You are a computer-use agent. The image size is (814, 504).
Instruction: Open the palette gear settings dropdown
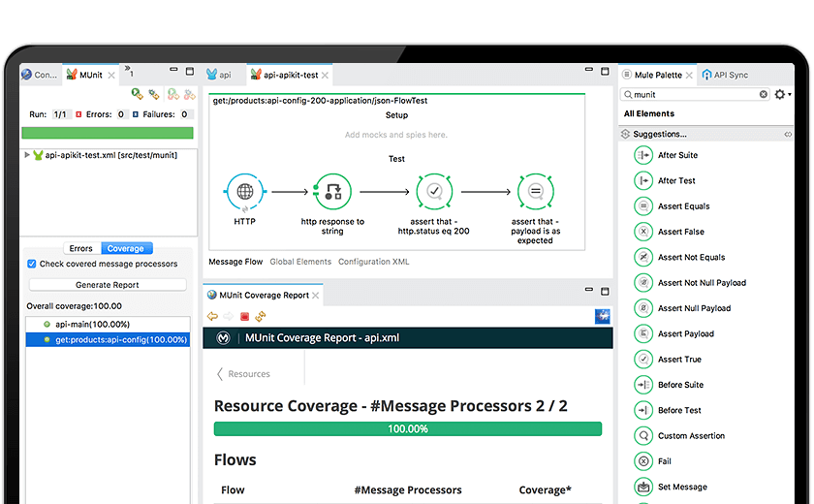click(x=783, y=94)
